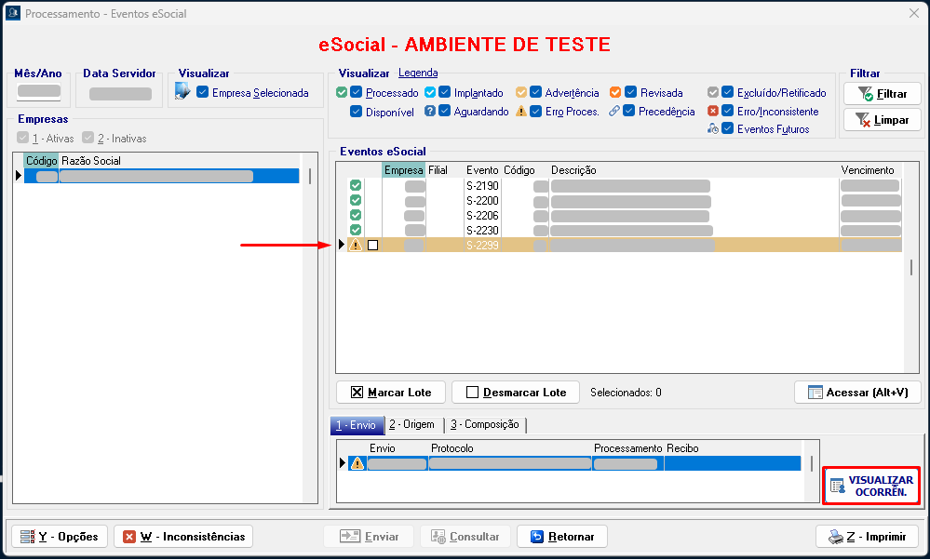Screen dimensions: 930x560
Task: Click the Eventos Futuros legend icon
Action: [713, 129]
